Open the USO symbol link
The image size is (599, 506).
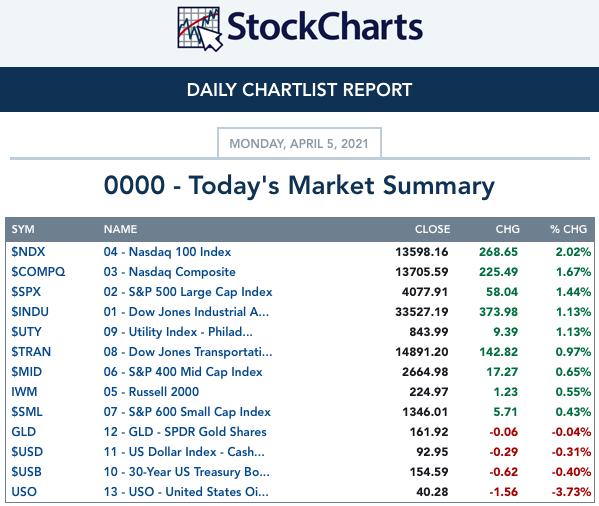coord(24,492)
